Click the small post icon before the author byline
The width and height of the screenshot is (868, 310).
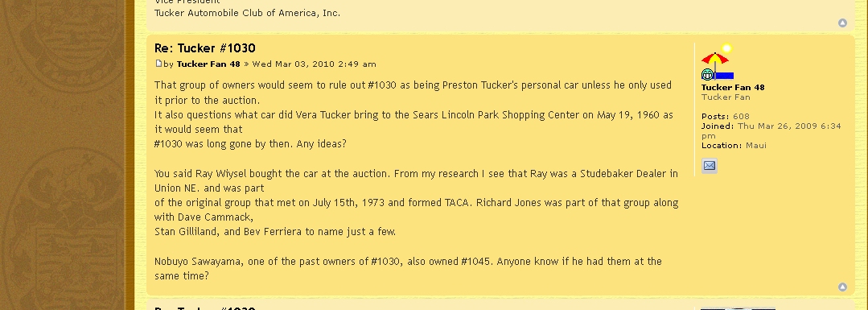pos(158,64)
